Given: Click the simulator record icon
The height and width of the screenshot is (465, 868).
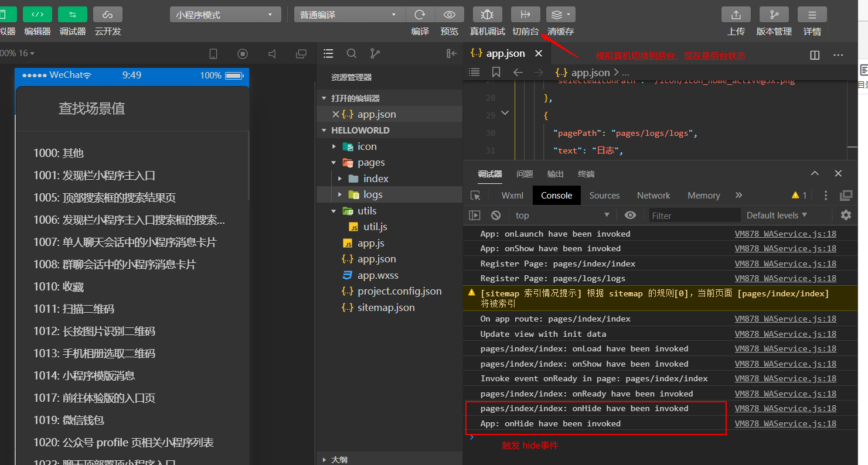Looking at the screenshot, I should click(x=243, y=54).
